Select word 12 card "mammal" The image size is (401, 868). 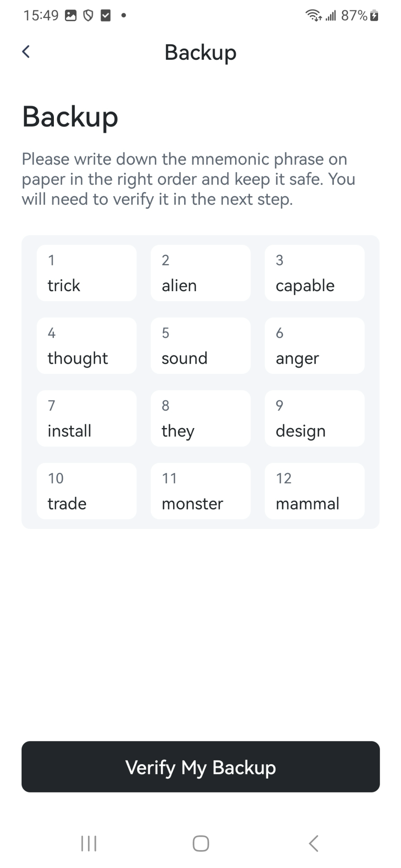314,491
